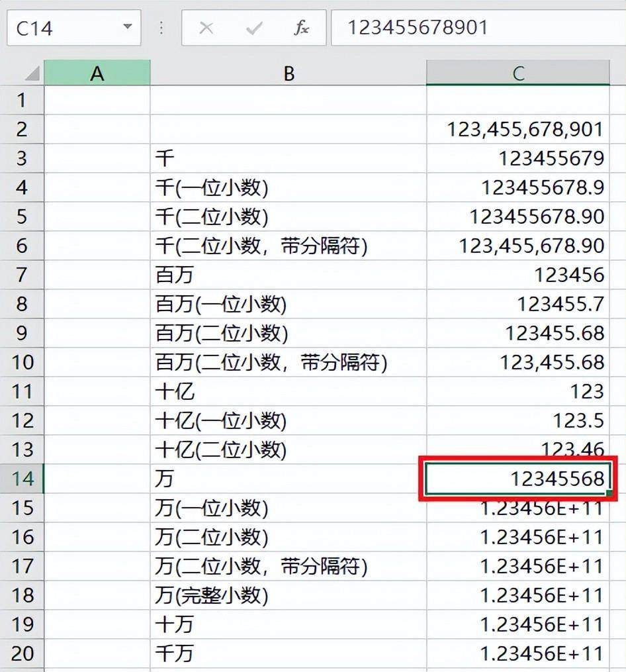Screen dimensions: 626x672
Task: Select 1.23456E+11 cell in row 18
Action: [x=518, y=595]
